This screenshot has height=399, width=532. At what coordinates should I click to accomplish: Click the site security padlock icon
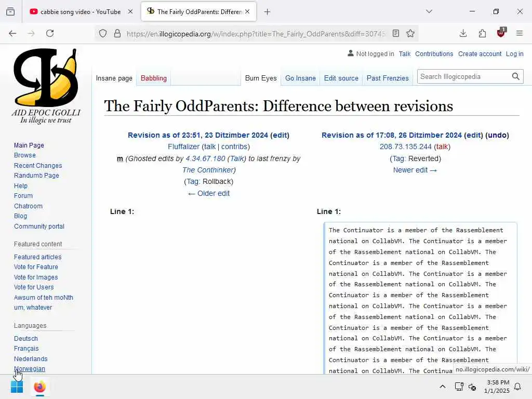tap(117, 33)
